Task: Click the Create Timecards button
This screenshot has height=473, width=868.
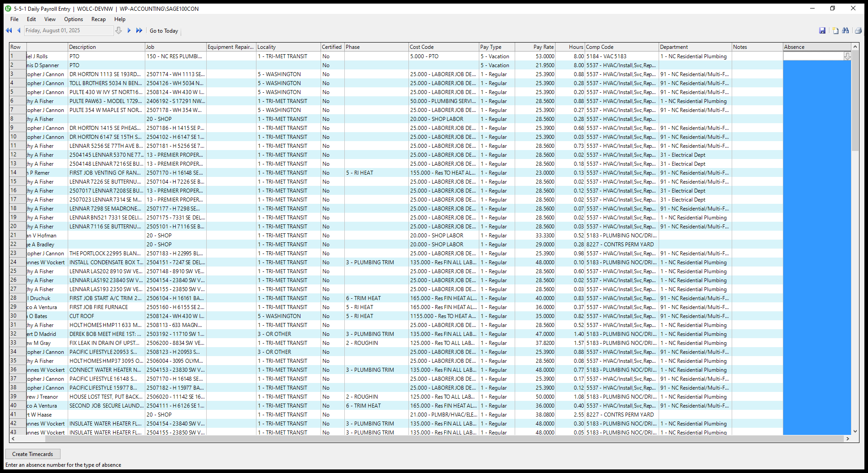Action: click(33, 454)
